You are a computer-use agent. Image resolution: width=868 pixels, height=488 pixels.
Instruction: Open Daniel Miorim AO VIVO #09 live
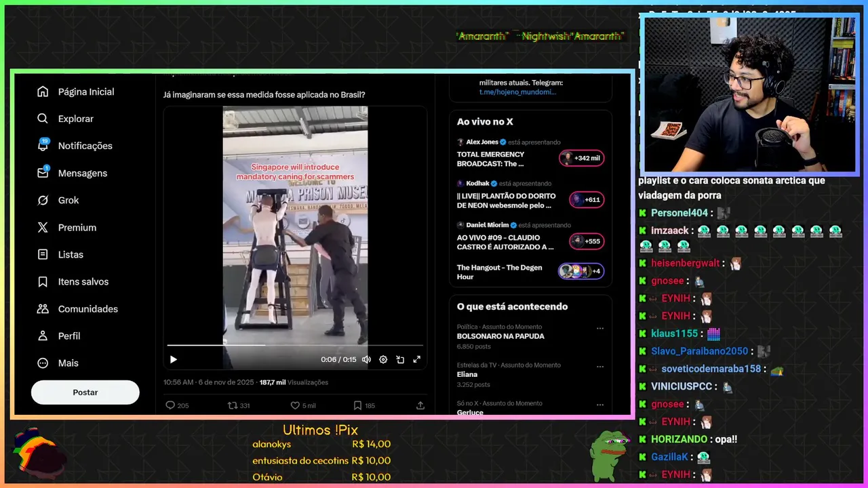(x=530, y=236)
